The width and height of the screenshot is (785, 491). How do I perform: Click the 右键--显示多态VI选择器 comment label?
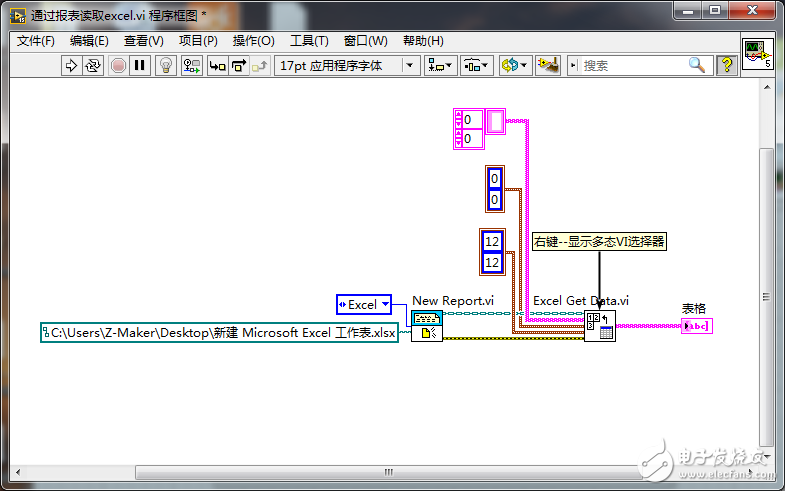point(599,242)
